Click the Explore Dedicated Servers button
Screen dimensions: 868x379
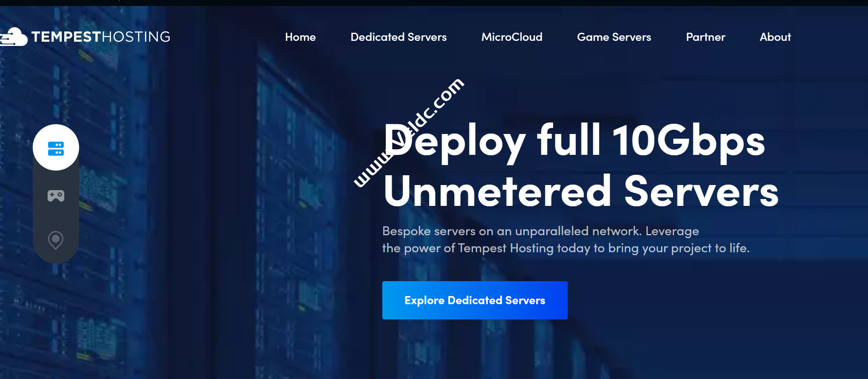tap(475, 300)
